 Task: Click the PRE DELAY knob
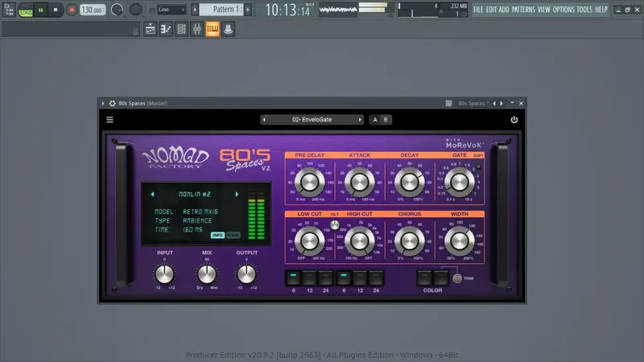(309, 182)
